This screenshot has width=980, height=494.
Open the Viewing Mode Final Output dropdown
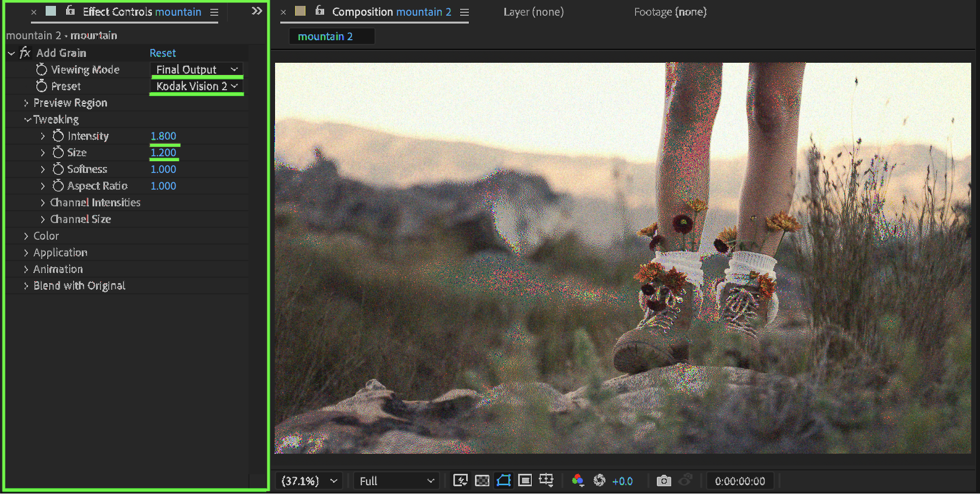(197, 70)
